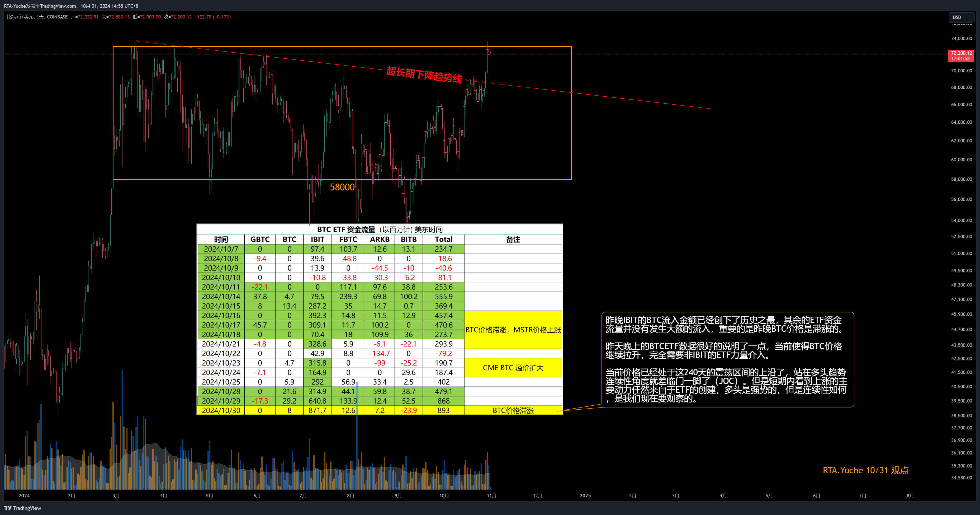Click the low value 72,000.00 in the legend
Screen dimensions: 980x515
[150, 17]
